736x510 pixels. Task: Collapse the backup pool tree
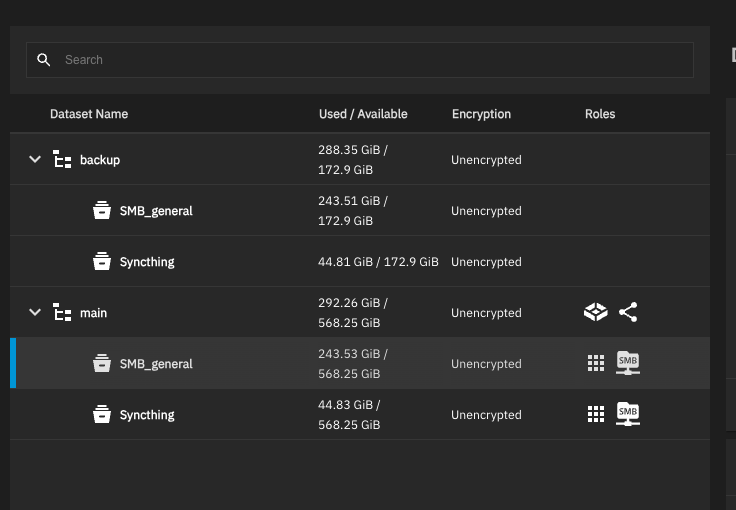pos(35,160)
